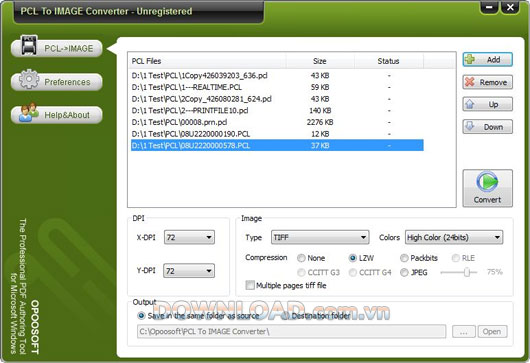Screen dimensions: 530x363
Task: Click the down arrow icon on Down button
Action: [x=470, y=126]
